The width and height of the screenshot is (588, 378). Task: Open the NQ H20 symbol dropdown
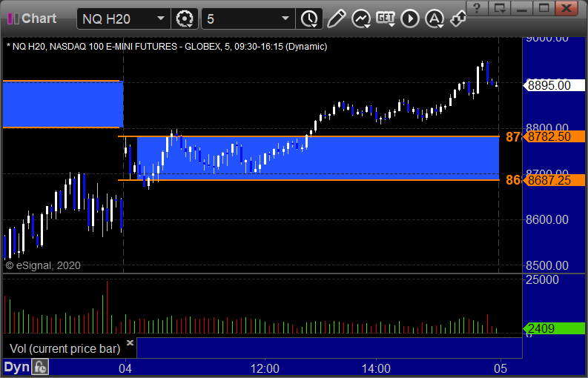(x=161, y=19)
